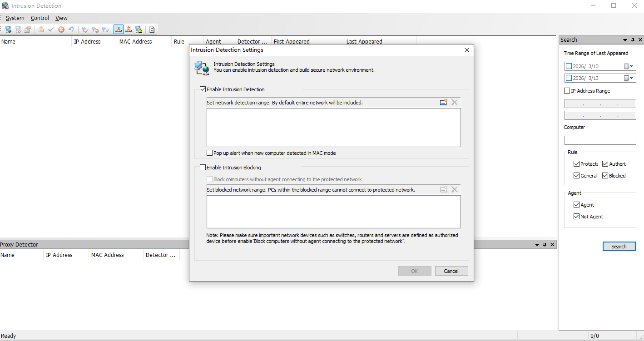Pin the Search panel with pushpin icon
This screenshot has width=644, height=341.
coord(633,40)
